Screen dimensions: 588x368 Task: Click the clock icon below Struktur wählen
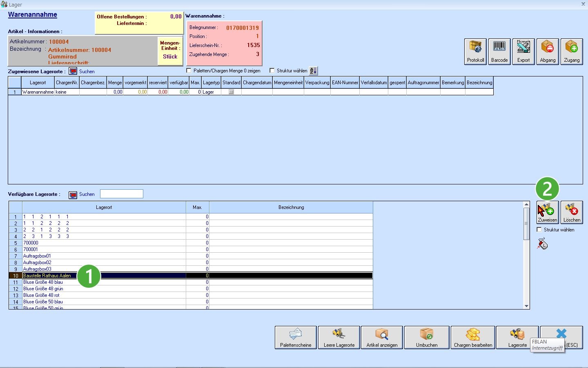click(542, 244)
